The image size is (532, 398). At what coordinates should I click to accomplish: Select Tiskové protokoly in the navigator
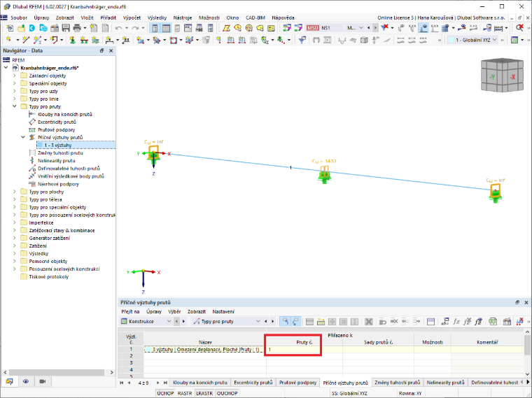(48, 276)
